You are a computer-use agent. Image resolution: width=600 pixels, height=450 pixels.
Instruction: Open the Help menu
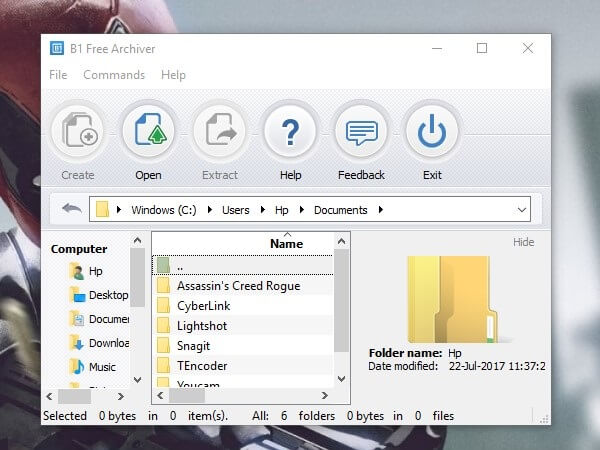coord(173,75)
